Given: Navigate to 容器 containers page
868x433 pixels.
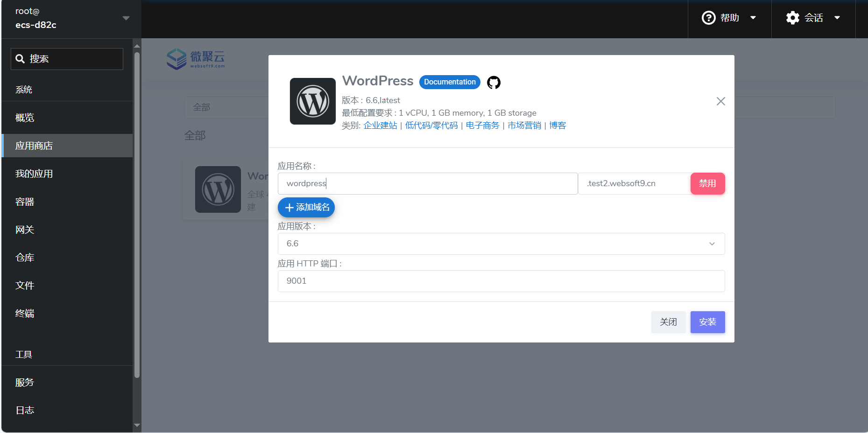Looking at the screenshot, I should pyautogui.click(x=67, y=202).
